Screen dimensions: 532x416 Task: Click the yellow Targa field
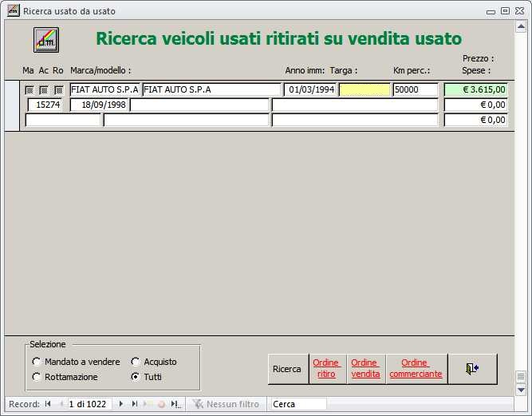click(x=365, y=90)
